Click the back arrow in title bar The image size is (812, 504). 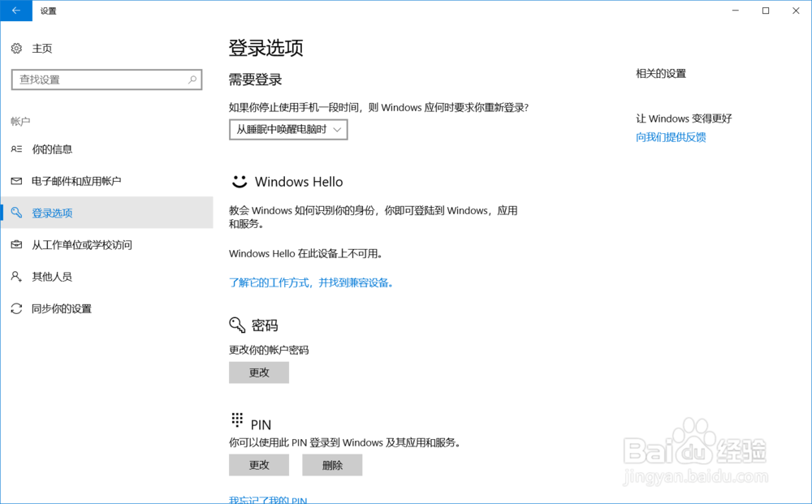pyautogui.click(x=16, y=11)
